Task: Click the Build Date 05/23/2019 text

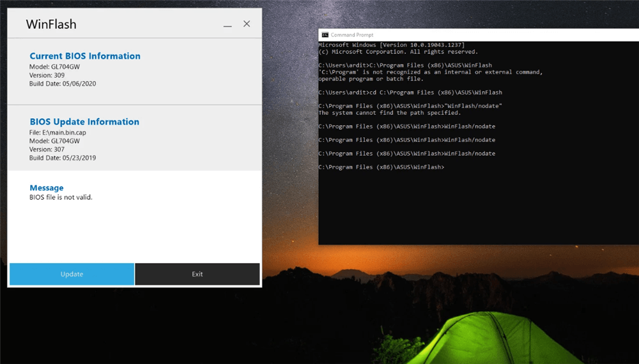Action: pos(63,158)
